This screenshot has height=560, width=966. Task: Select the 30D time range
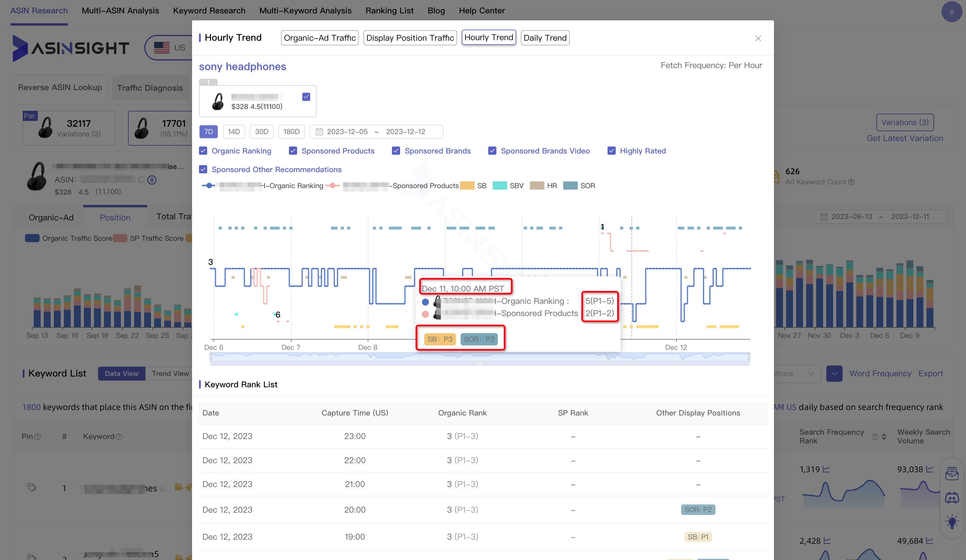coord(262,132)
